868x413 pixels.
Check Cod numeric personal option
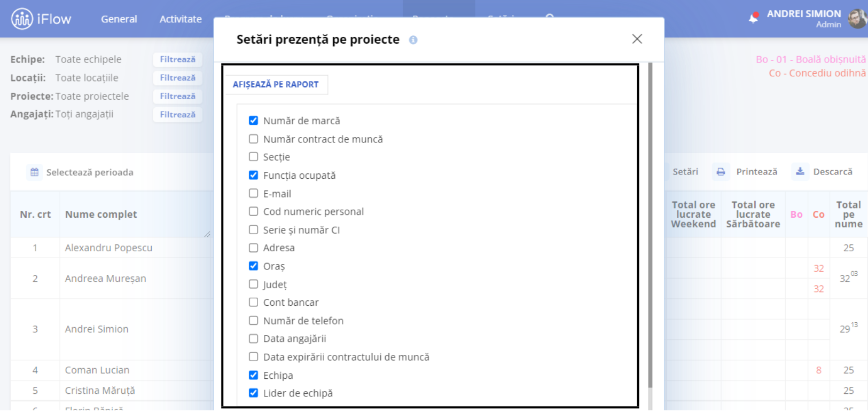(x=253, y=211)
